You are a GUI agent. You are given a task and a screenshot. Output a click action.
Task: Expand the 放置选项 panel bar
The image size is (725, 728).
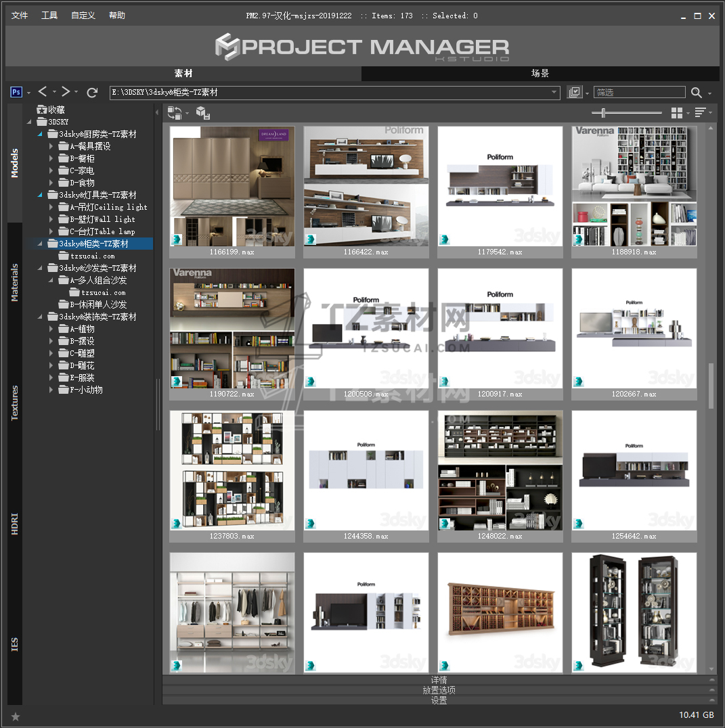click(439, 690)
